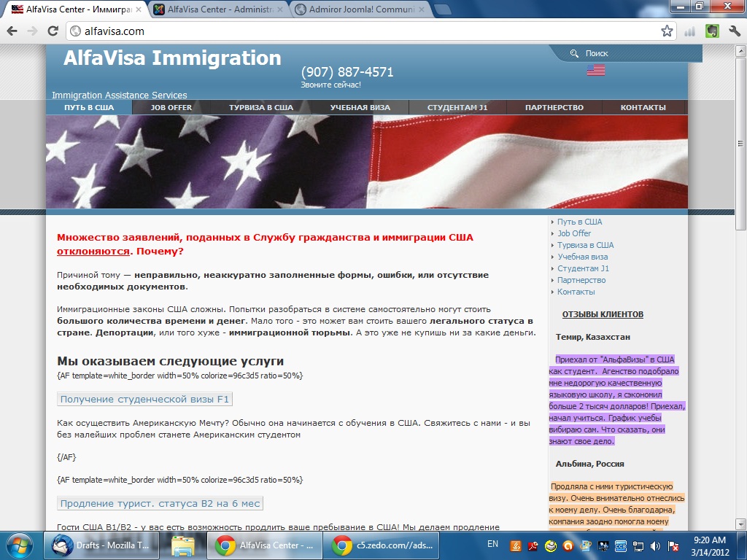Click sidebar link Путь в США
This screenshot has width=747, height=560.
(x=579, y=222)
